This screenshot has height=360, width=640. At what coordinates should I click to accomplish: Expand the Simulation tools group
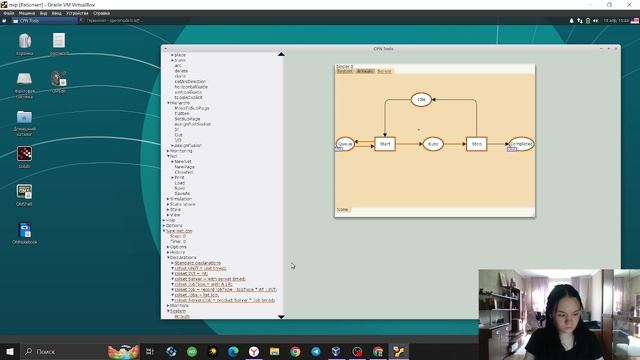pos(168,199)
